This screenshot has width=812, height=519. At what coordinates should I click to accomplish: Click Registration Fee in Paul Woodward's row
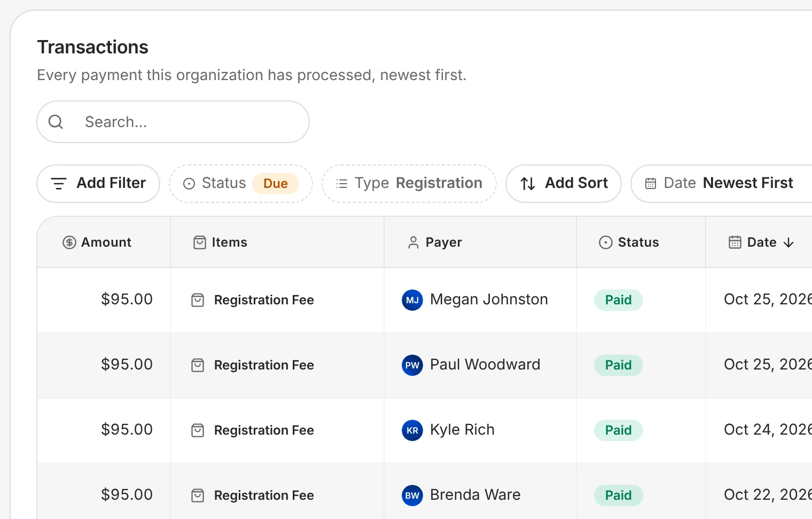pyautogui.click(x=264, y=365)
